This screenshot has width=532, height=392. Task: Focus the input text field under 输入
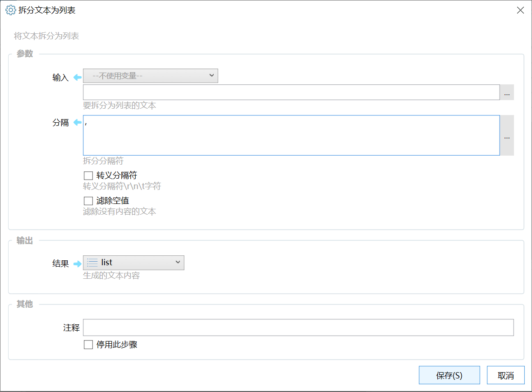click(291, 92)
